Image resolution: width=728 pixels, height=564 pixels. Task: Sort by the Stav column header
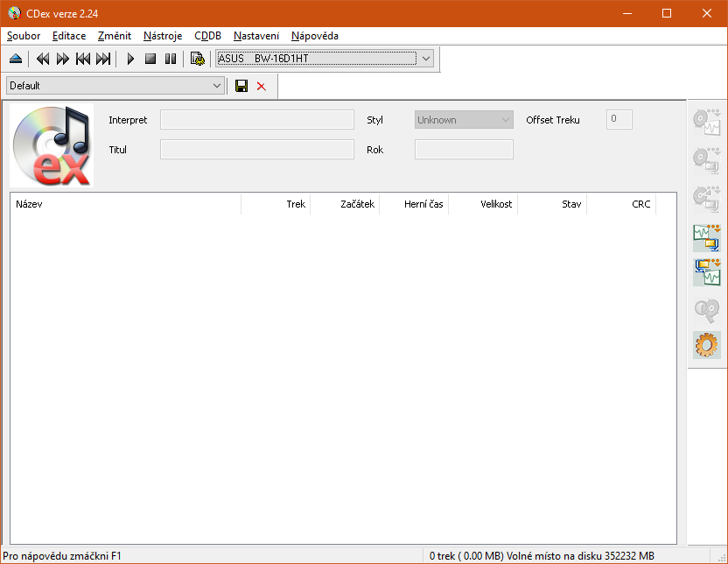(552, 204)
